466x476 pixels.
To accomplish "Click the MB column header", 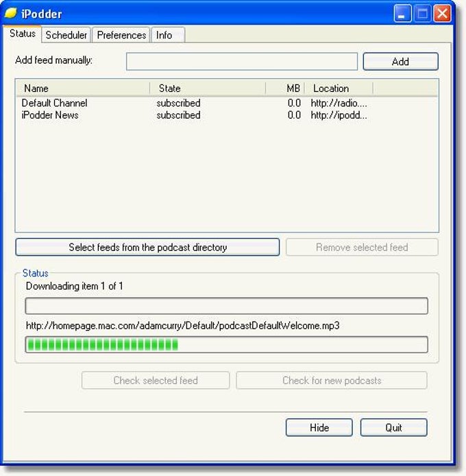I will [285, 88].
